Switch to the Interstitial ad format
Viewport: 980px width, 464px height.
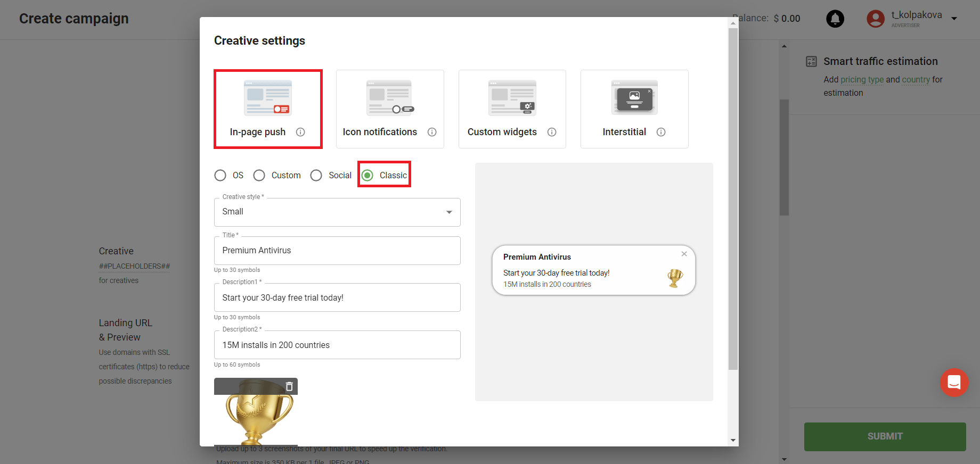coord(634,109)
